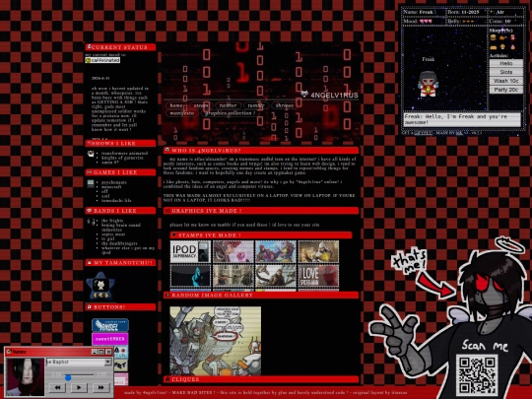532x399 pixels.
Task: Click the CLIQUES section header
Action: click(x=261, y=379)
